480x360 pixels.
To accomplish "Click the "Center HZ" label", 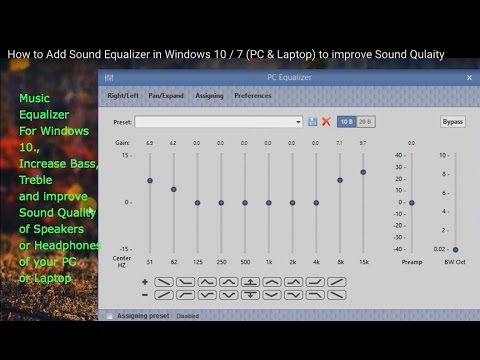I will [122, 262].
